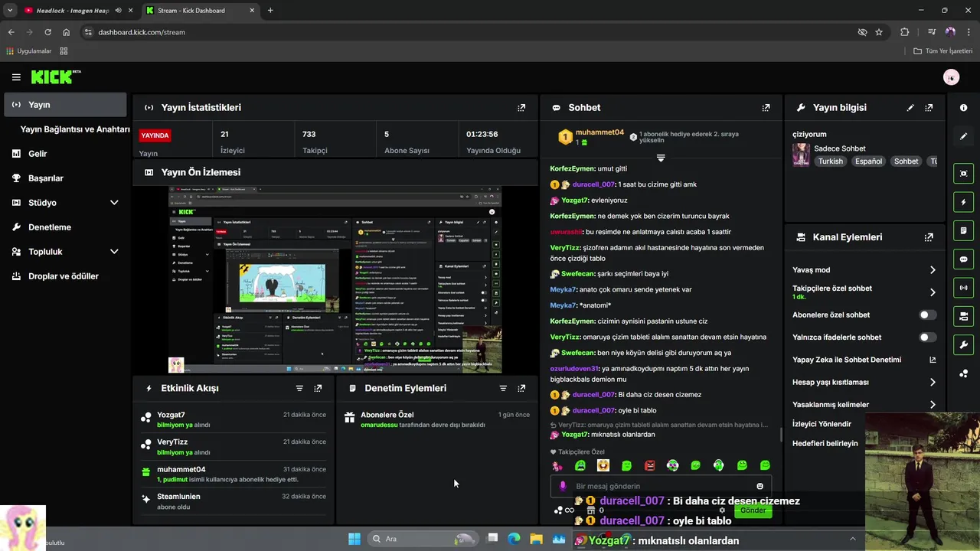Screen dimensions: 980x551
Task: Select the green emote wearing headphones
Action: point(718,465)
